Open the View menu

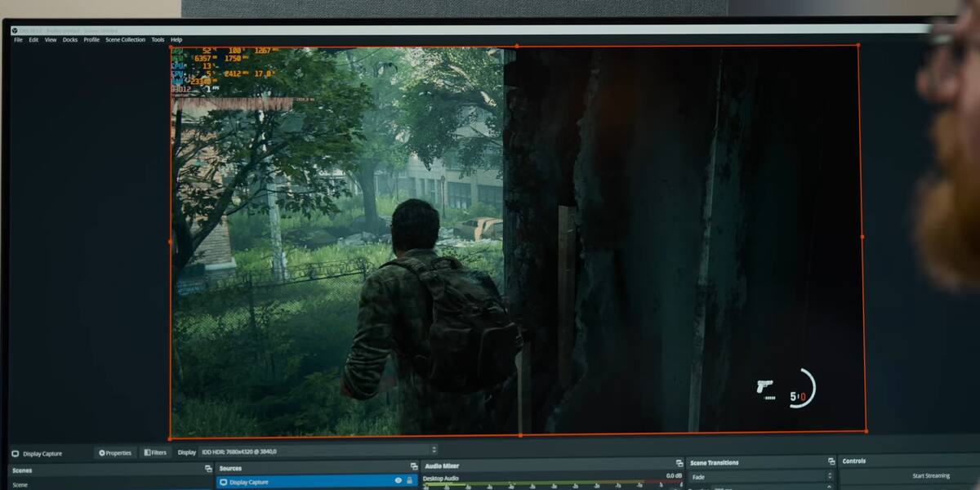click(51, 39)
